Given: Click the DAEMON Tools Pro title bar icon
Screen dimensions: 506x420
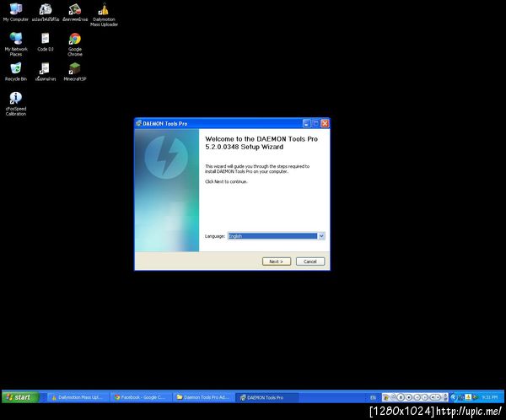Looking at the screenshot, I should pyautogui.click(x=139, y=123).
